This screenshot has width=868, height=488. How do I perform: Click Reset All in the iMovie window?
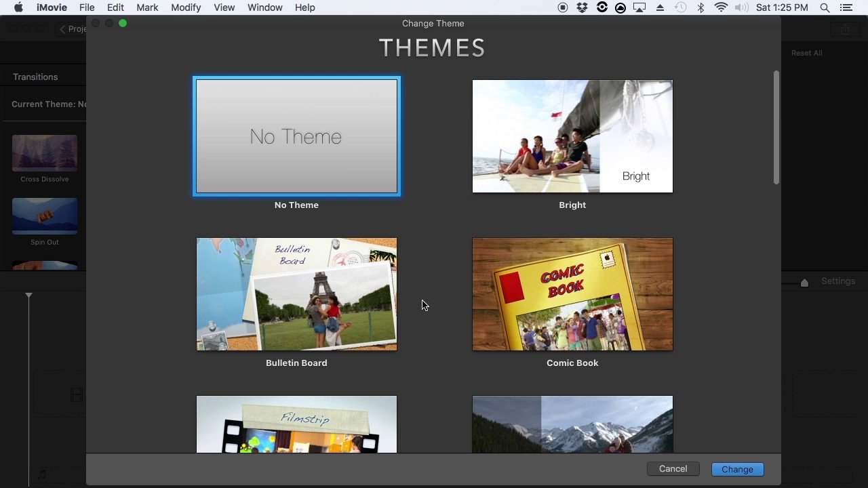[806, 53]
